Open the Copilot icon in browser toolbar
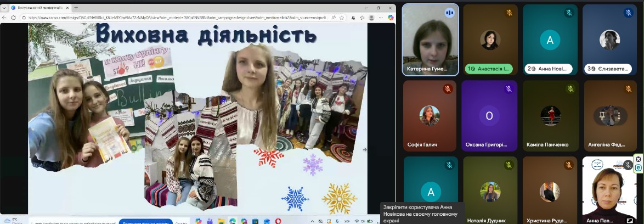Image resolution: width=644 pixels, height=224 pixels. point(391,18)
